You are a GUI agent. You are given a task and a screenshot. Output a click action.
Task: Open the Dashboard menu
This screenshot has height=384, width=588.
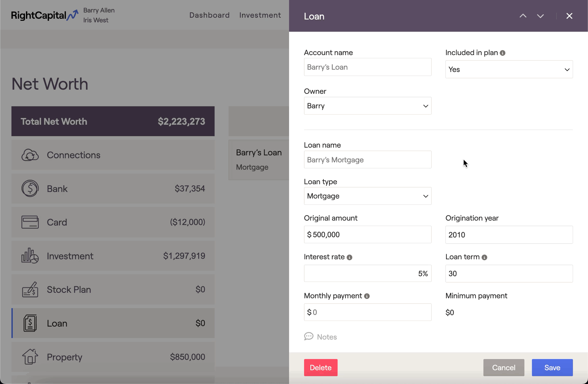click(209, 15)
